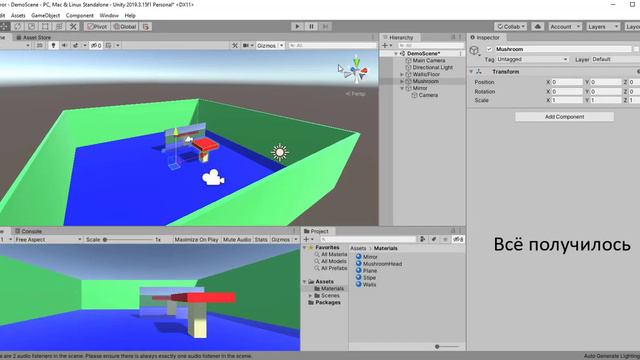The image size is (640, 360).
Task: Toggle Pivot handle position button
Action: tap(97, 27)
